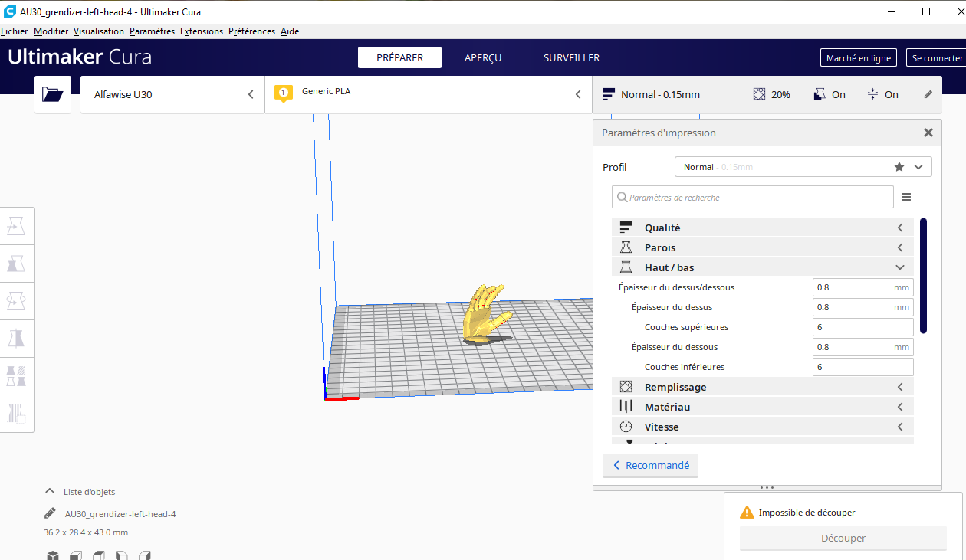The height and width of the screenshot is (560, 966).
Task: Switch to the APERÇU stage
Action: pos(483,57)
